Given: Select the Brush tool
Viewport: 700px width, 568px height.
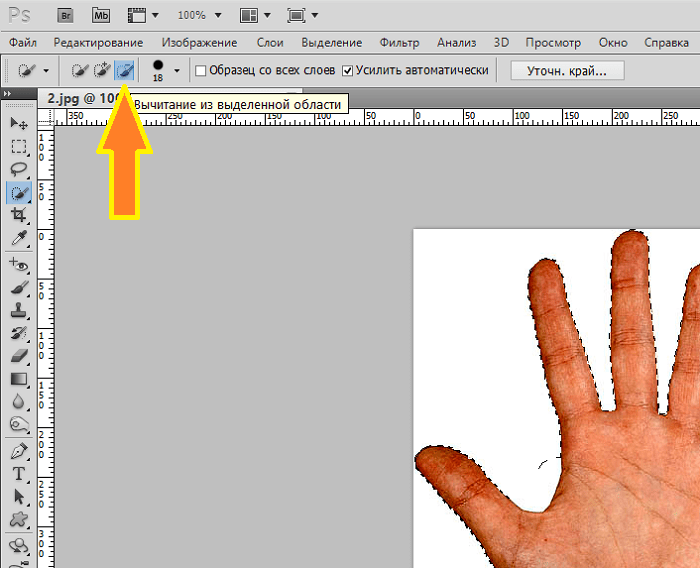Looking at the screenshot, I should (19, 288).
